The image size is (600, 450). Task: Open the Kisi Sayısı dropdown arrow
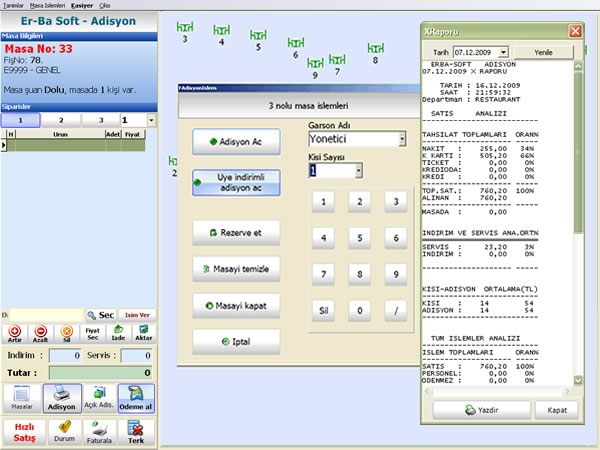click(x=359, y=171)
